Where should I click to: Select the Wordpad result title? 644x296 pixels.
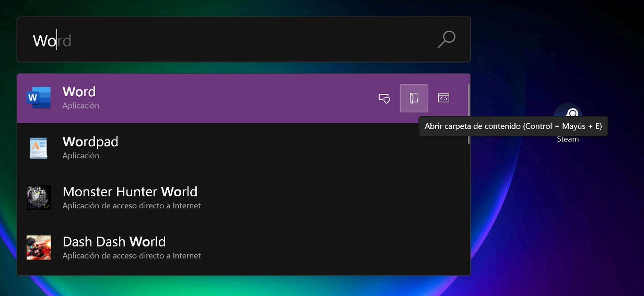pyautogui.click(x=90, y=142)
